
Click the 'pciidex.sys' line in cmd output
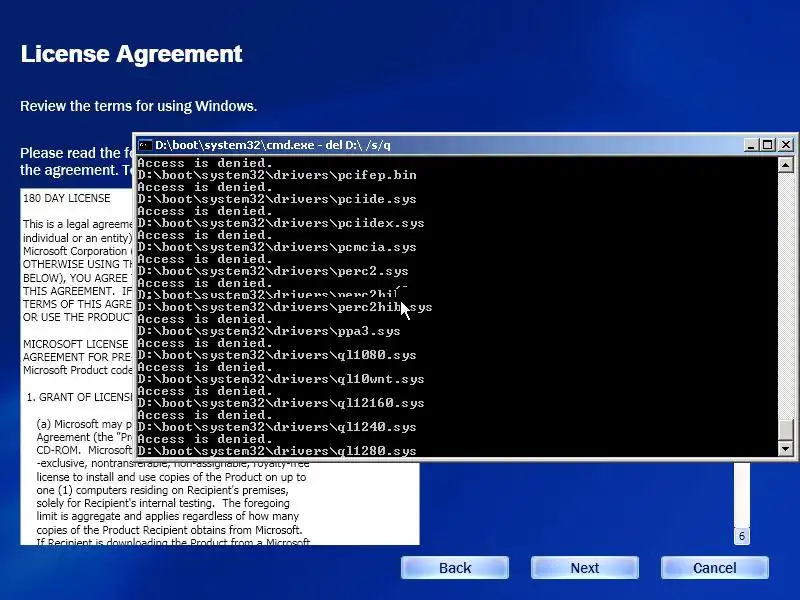tap(281, 223)
